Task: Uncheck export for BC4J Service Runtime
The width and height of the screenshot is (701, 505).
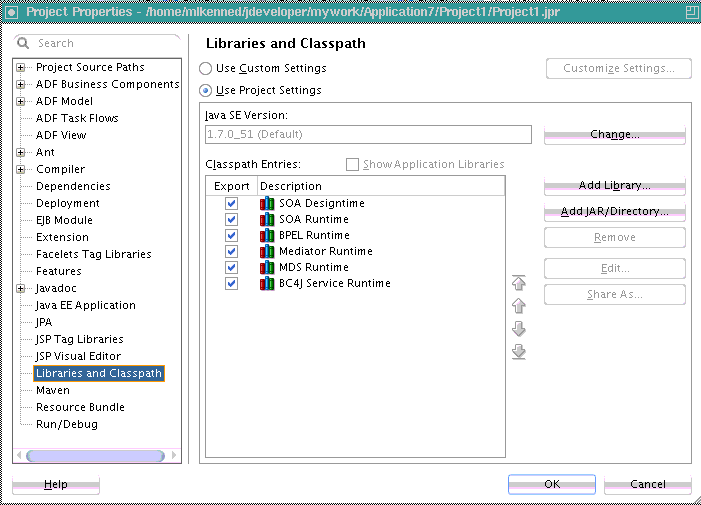Action: click(231, 283)
